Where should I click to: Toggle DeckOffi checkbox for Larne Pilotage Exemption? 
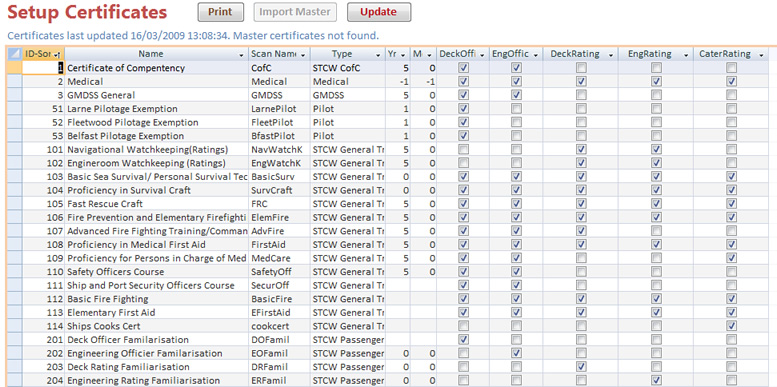click(463, 109)
